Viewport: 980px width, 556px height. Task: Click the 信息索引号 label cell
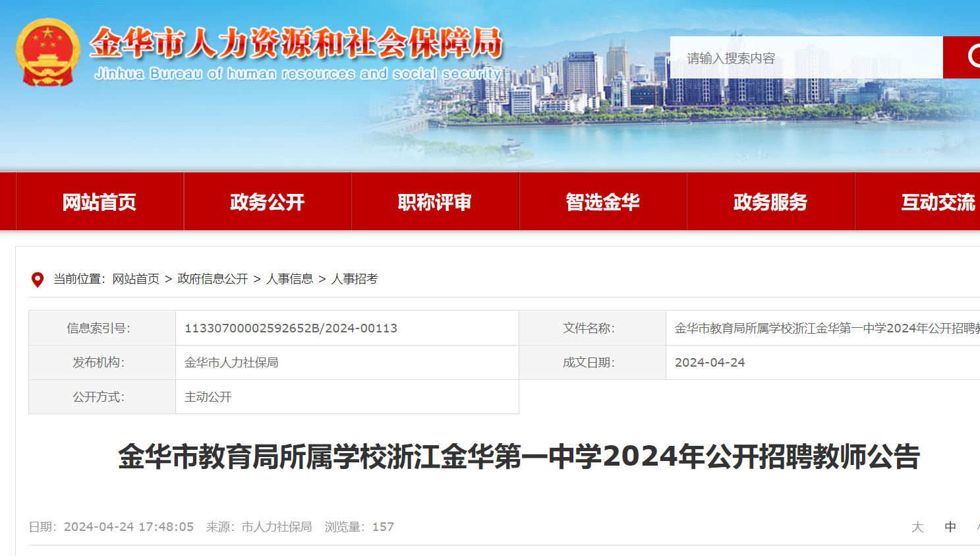pos(102,328)
